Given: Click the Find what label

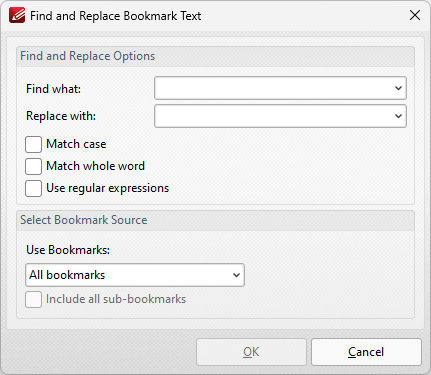Looking at the screenshot, I should click(x=54, y=89).
